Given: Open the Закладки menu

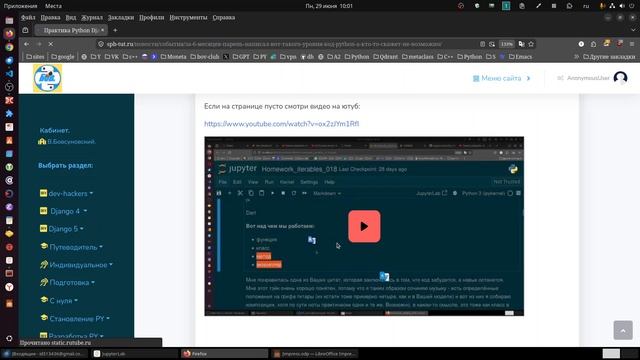Looking at the screenshot, I should click(121, 18).
